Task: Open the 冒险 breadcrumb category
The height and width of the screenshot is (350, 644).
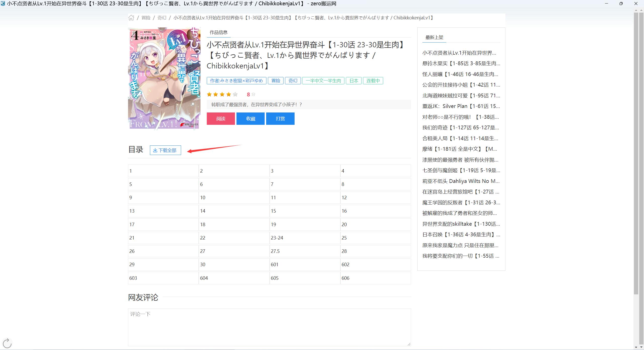Action: (x=146, y=18)
